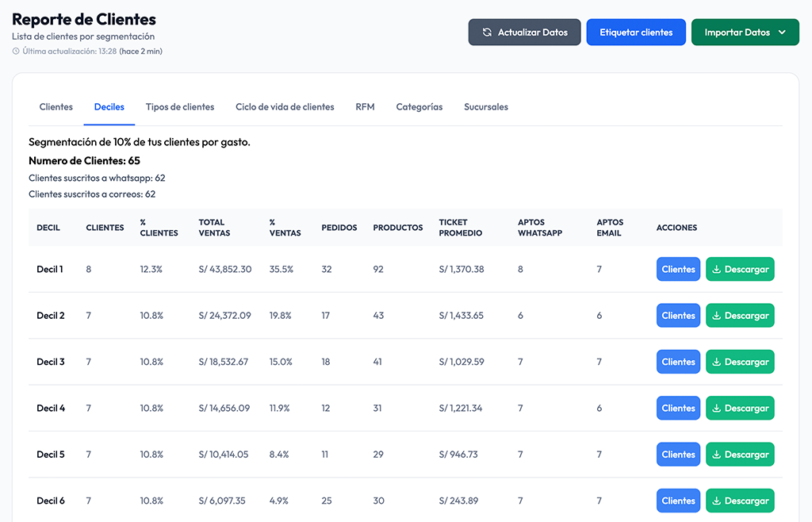Open Clientes list for Decil 4
Screen dimensions: 812x522
pos(678,409)
